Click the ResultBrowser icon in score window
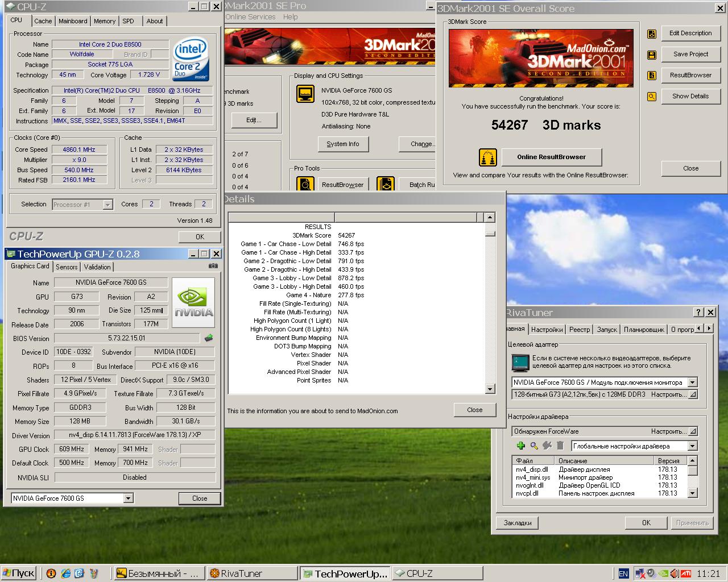The height and width of the screenshot is (582, 728). tap(652, 76)
